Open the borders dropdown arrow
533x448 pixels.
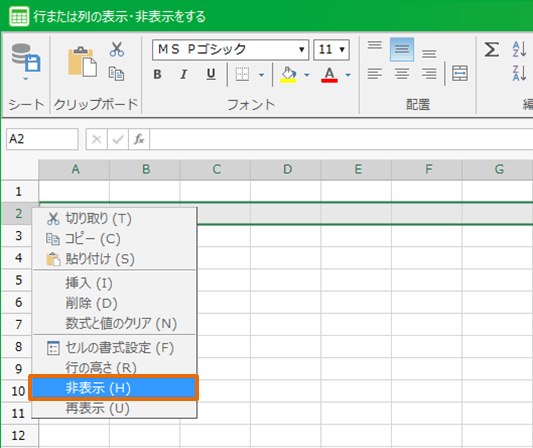(x=261, y=75)
